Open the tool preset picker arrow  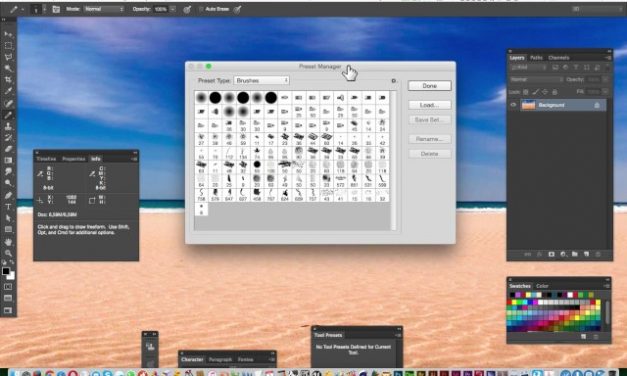(22, 9)
